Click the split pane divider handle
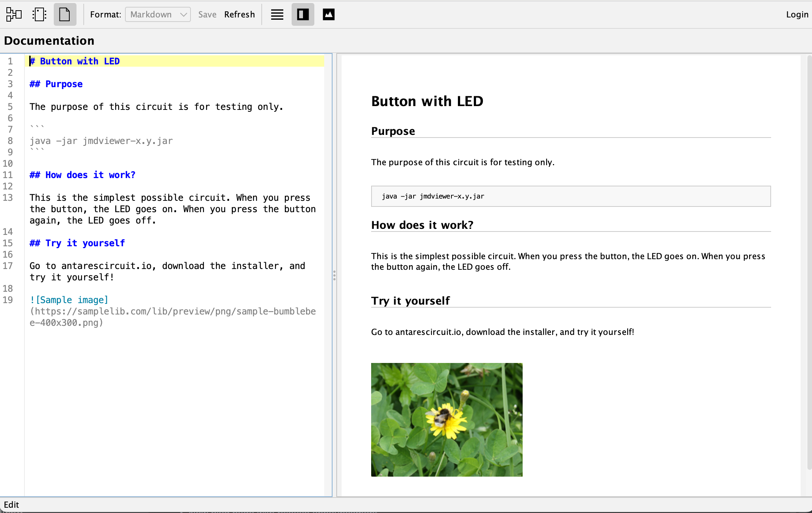Image resolution: width=812 pixels, height=513 pixels. pyautogui.click(x=334, y=275)
